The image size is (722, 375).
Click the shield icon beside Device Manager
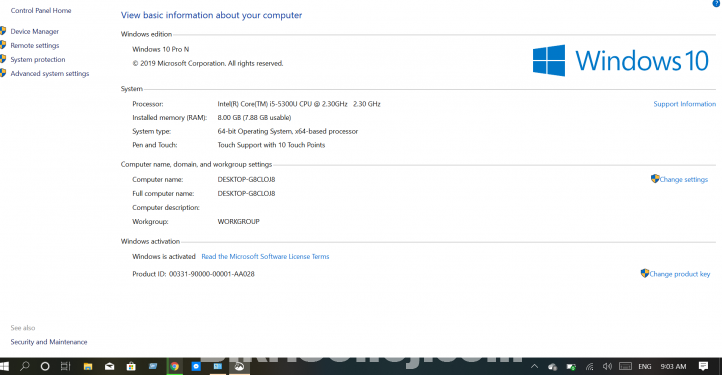pos(3,31)
